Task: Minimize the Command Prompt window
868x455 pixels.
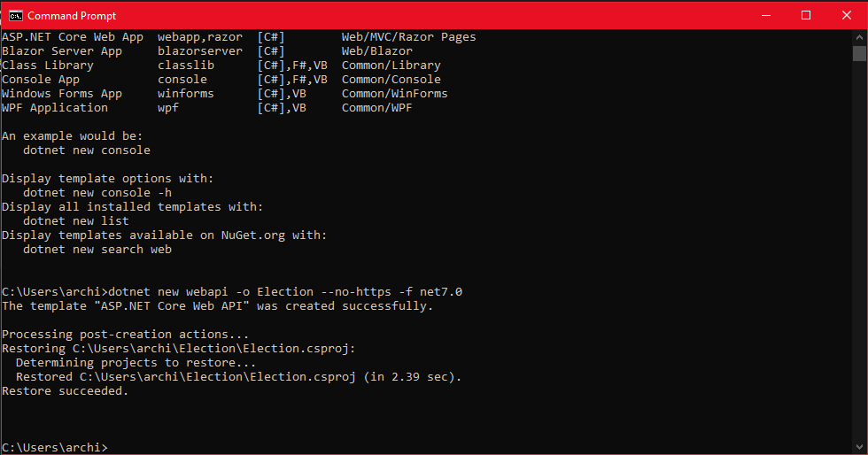Action: point(765,15)
